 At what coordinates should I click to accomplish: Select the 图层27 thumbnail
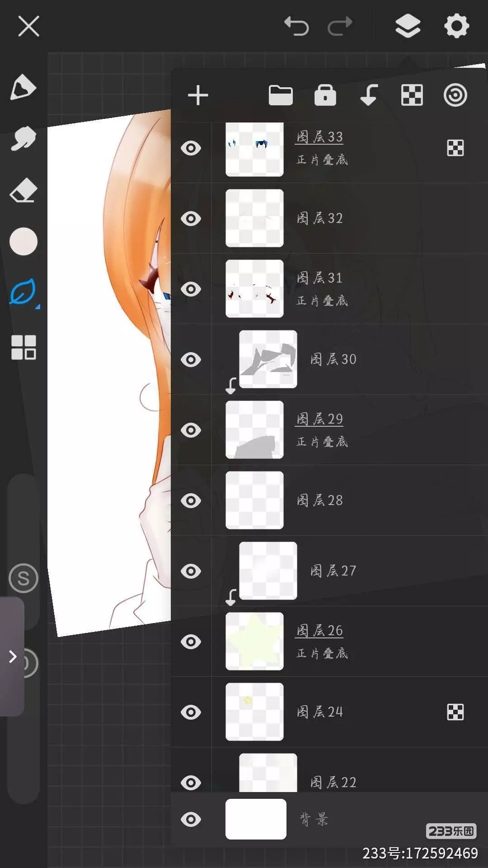[x=268, y=571]
